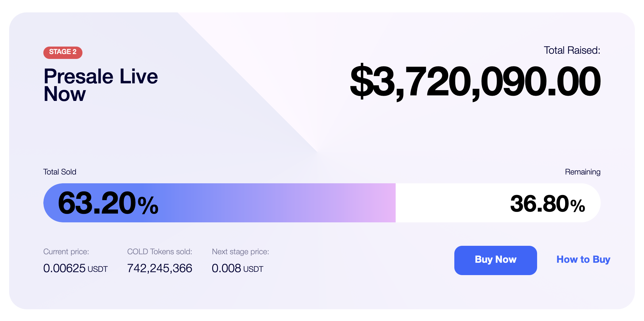Click the 63.20% sold progress fill
This screenshot has width=644, height=321.
219,203
